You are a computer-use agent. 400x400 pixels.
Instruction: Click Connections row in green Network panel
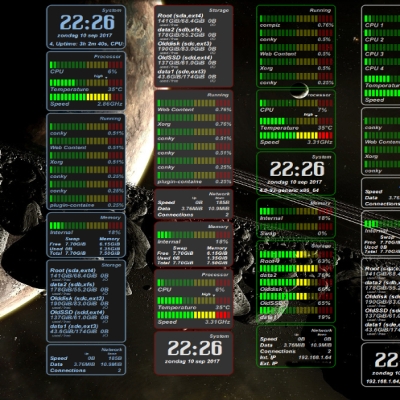click(x=296, y=351)
